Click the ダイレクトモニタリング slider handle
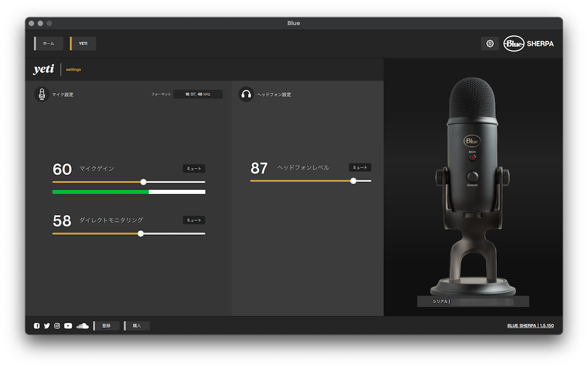 [x=141, y=234]
